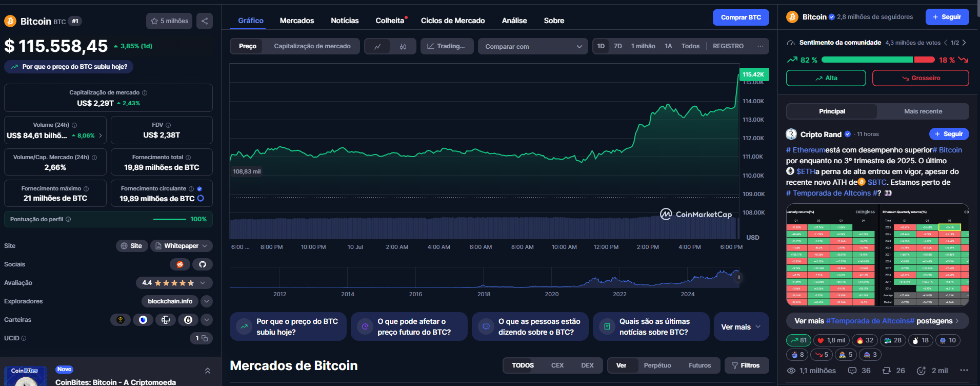The image size is (980, 386).
Task: Repost the Cripto Rand post
Action: (x=893, y=371)
